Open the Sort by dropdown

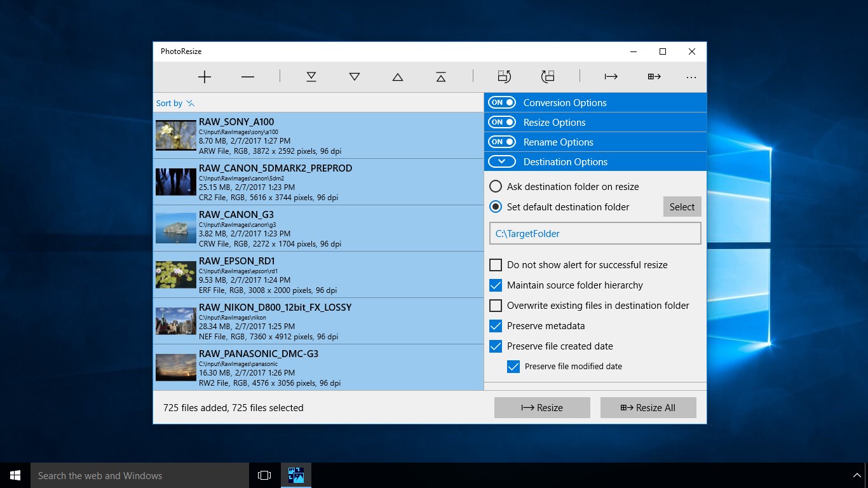(175, 103)
